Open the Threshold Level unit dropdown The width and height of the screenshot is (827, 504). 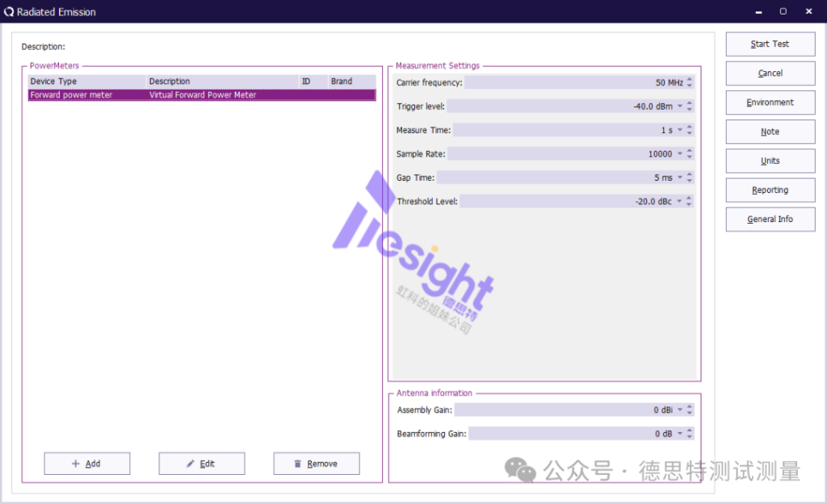(680, 201)
